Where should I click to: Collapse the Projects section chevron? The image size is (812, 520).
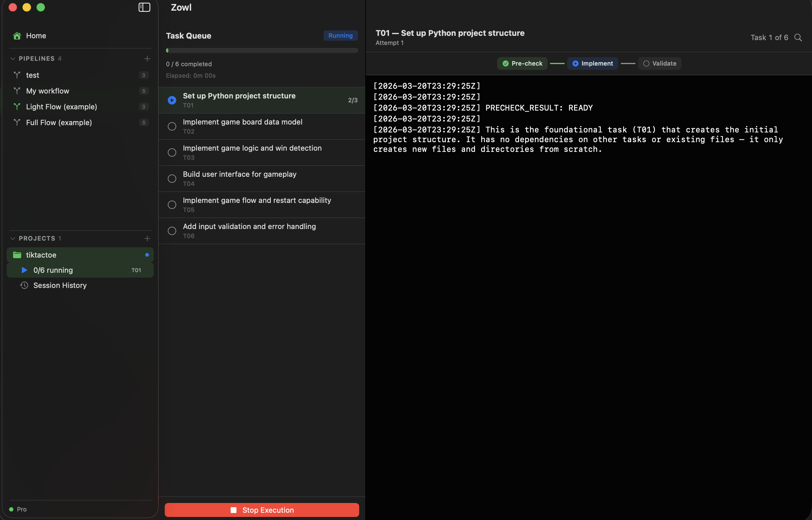point(13,238)
